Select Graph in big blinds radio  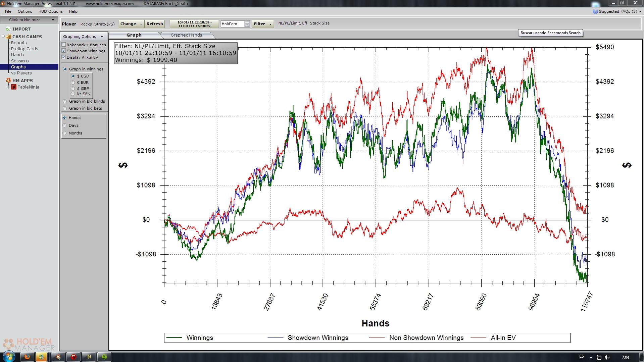[65, 101]
